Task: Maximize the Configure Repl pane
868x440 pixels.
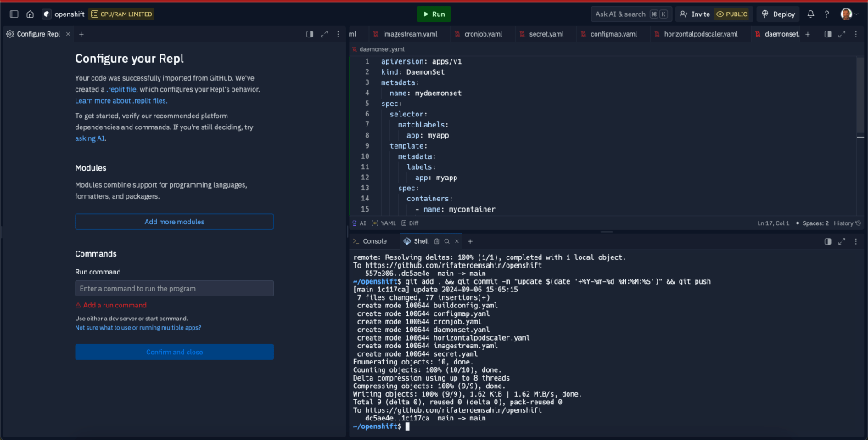Action: 324,34
